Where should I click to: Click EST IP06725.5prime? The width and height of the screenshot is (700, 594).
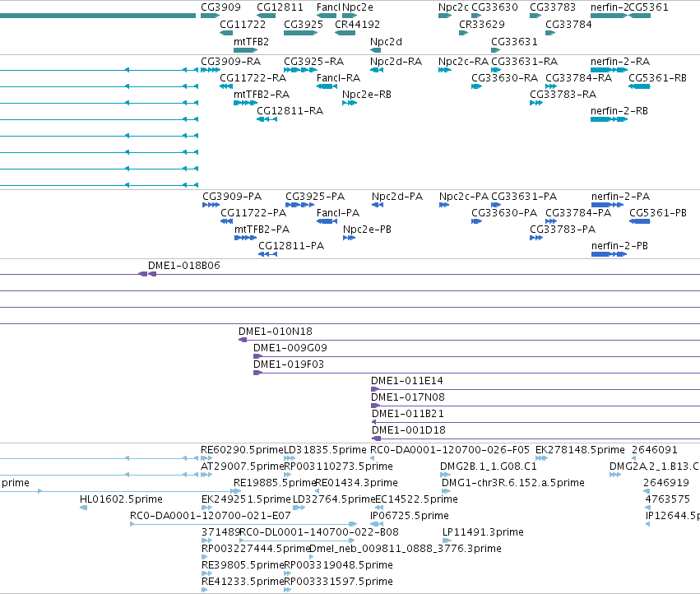[x=377, y=524]
